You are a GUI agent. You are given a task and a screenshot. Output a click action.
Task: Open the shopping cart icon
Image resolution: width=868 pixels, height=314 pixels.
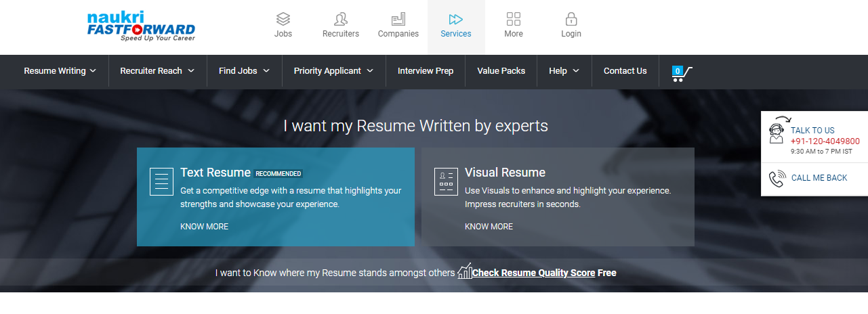click(x=682, y=73)
